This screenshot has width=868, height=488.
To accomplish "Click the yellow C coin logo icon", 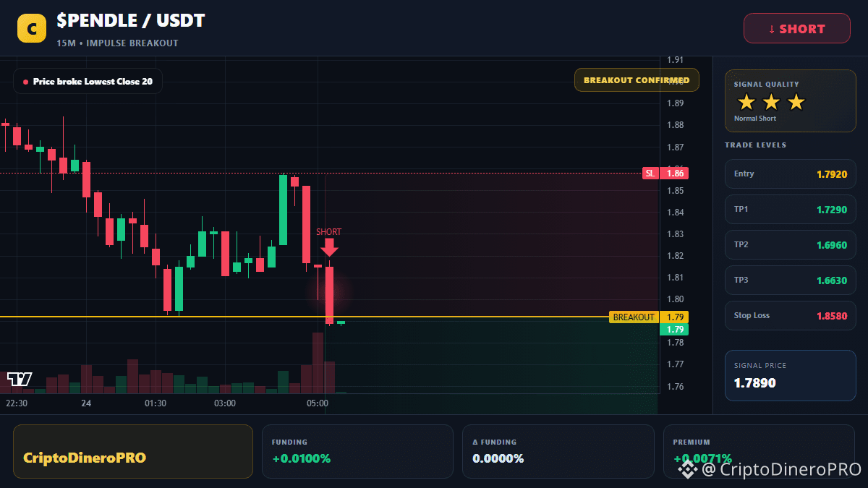I will click(32, 28).
